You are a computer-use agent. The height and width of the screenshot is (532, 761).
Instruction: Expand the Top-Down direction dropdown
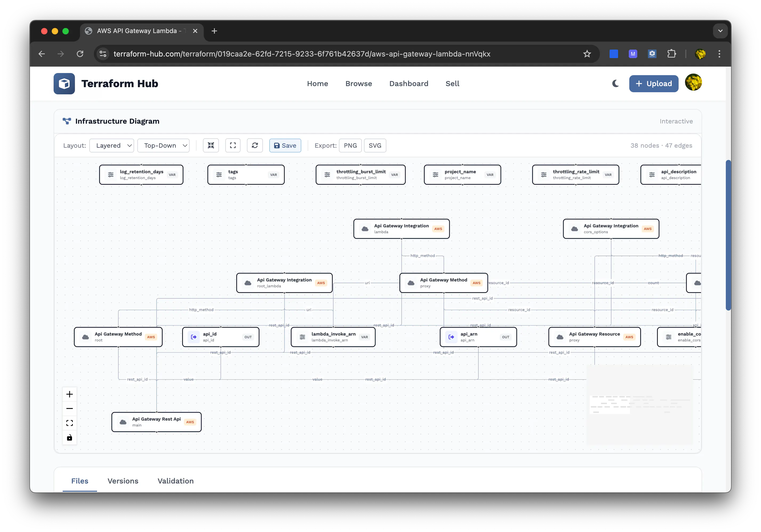163,146
